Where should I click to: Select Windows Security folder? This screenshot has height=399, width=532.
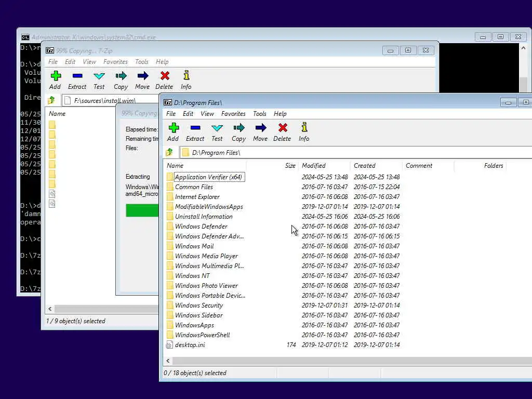click(199, 305)
